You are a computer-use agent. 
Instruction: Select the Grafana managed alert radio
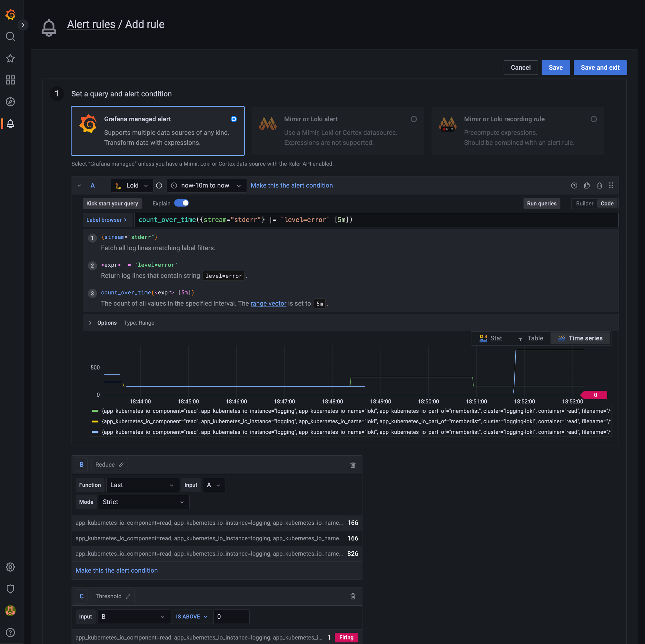coord(234,119)
